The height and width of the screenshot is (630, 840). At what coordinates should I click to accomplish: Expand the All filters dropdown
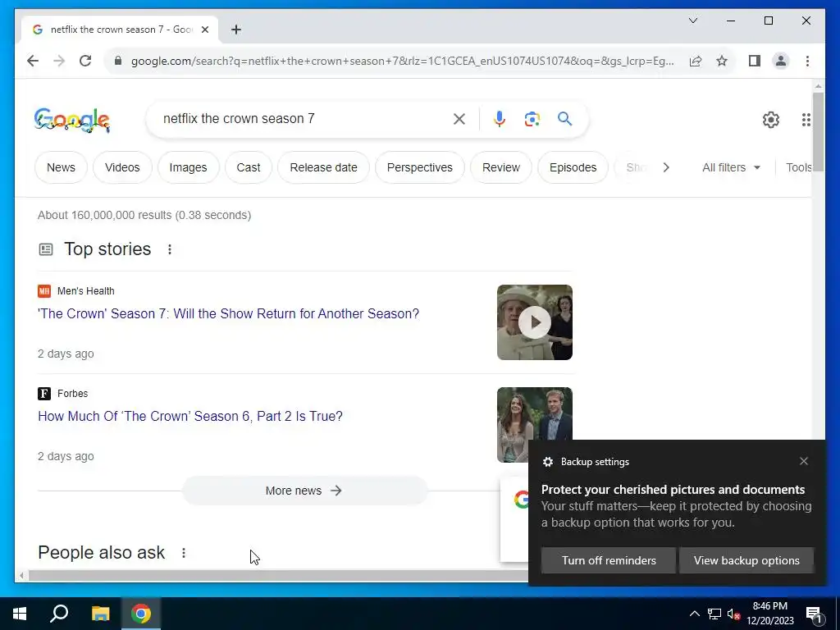[x=731, y=167]
